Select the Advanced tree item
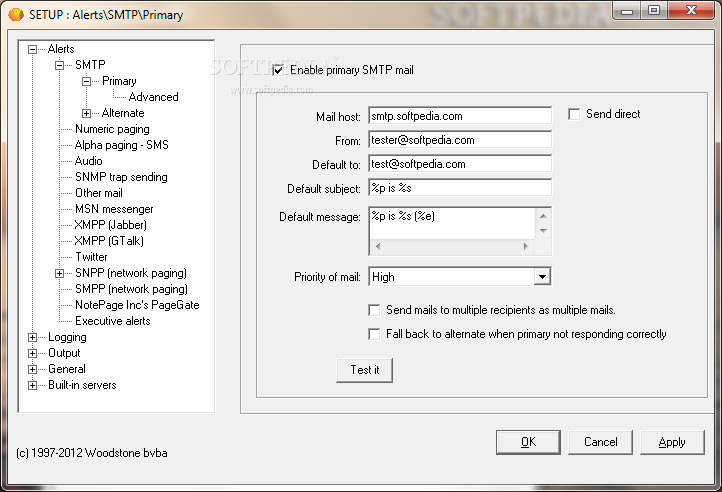 point(153,97)
